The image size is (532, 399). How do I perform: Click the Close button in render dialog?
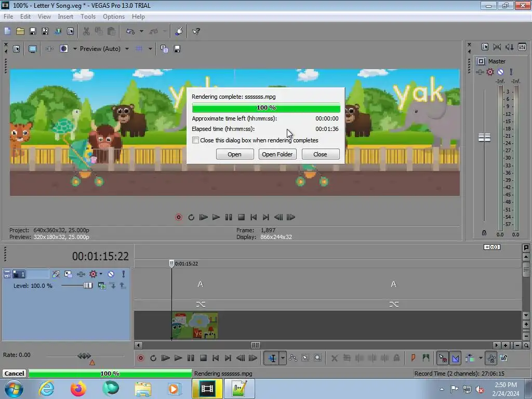[x=320, y=154]
